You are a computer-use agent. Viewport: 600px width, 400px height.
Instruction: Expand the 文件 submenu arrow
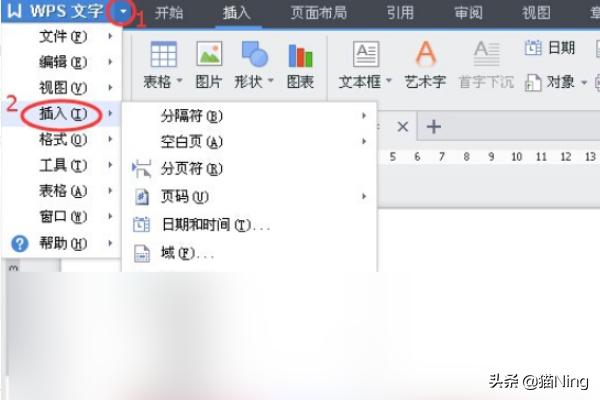click(x=110, y=36)
